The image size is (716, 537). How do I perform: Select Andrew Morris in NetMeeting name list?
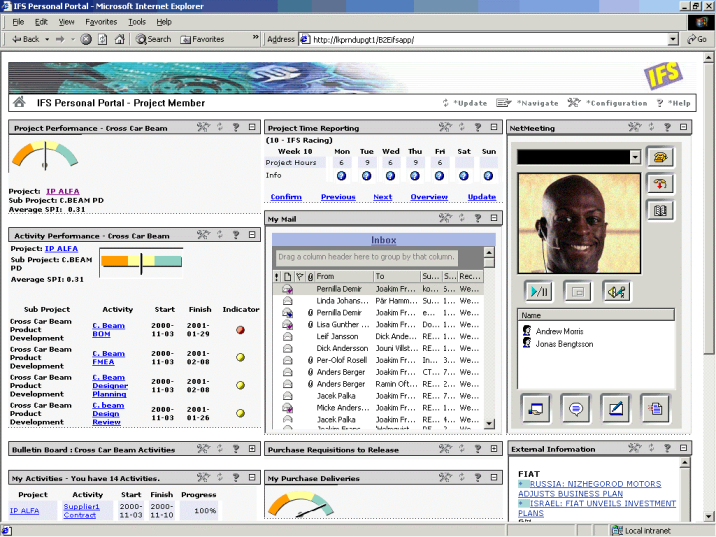click(559, 331)
